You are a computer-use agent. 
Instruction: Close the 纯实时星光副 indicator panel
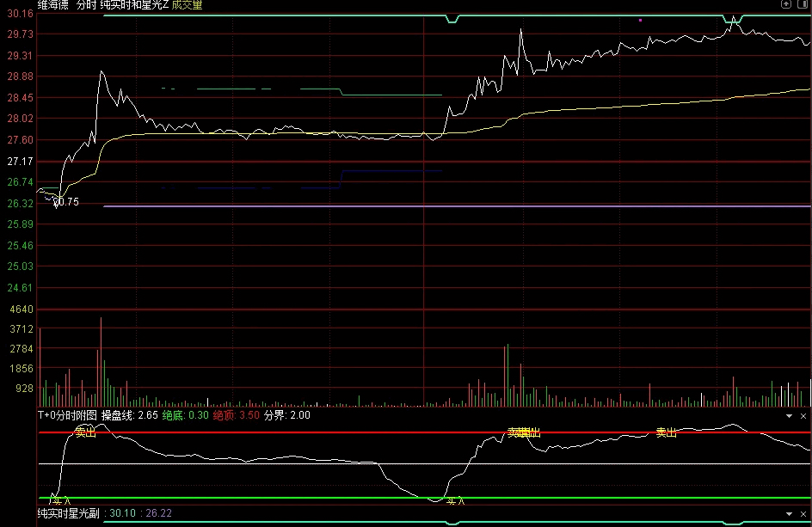point(803,513)
